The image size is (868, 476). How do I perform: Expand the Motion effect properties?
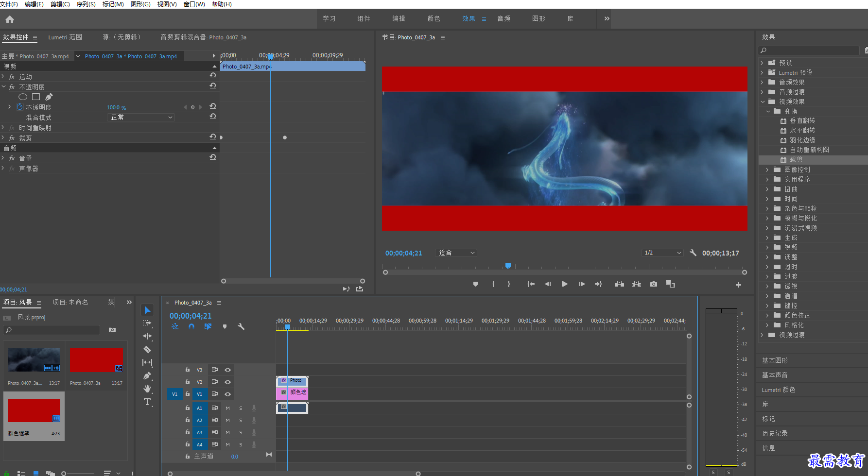[x=3, y=76]
